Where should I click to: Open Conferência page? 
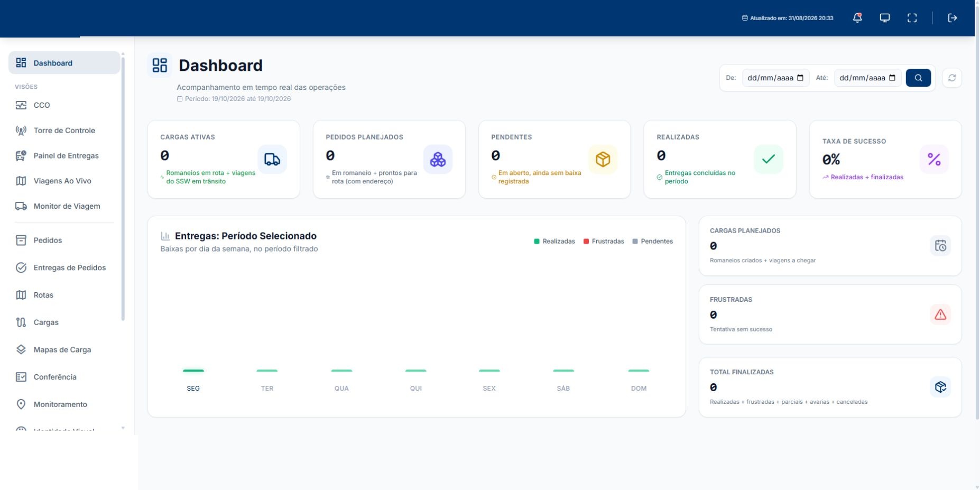point(64,377)
